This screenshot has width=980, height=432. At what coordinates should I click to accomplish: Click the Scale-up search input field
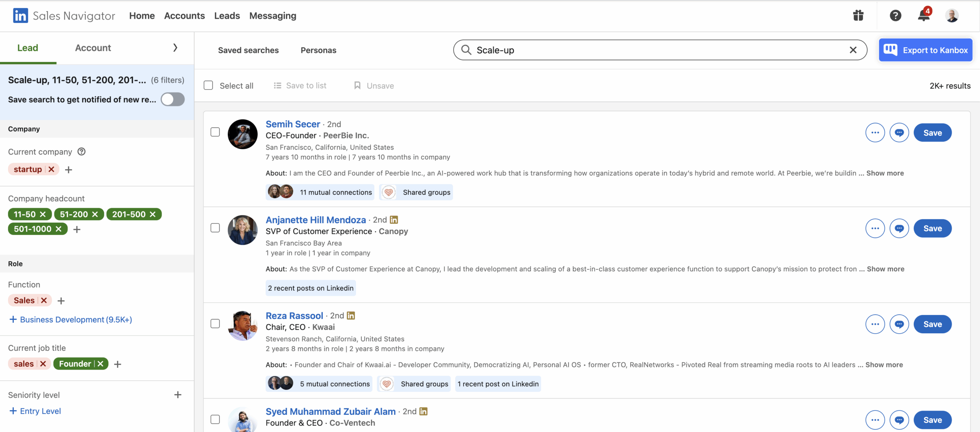pos(660,50)
